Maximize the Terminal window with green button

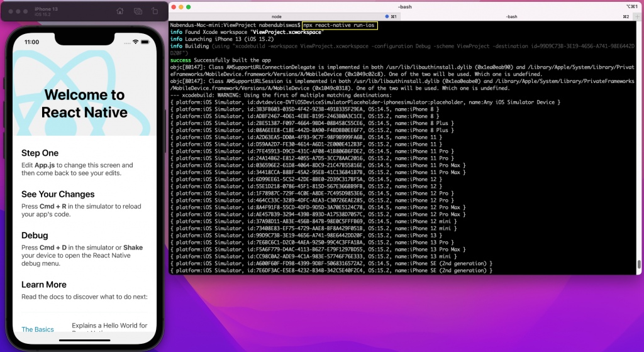tap(189, 7)
